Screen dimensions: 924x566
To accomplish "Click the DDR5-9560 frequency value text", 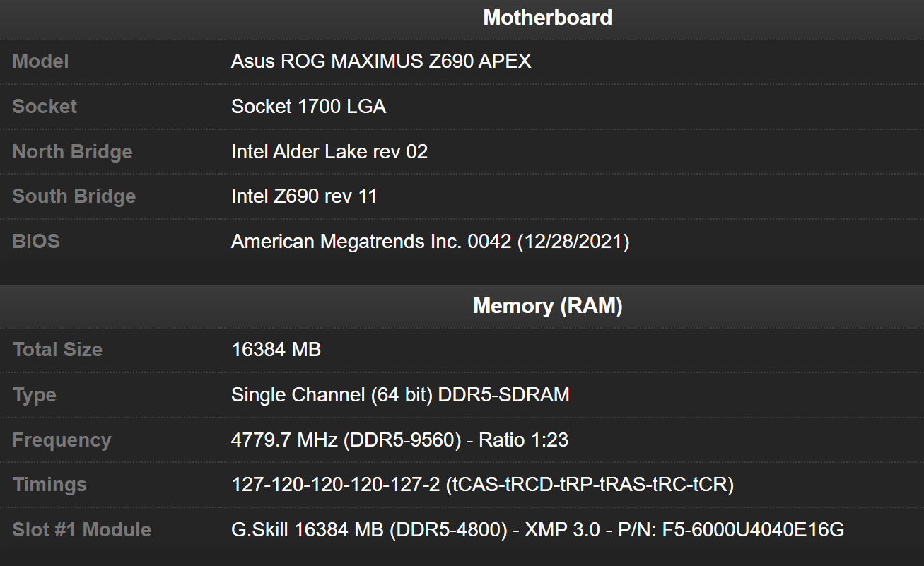I will tap(401, 440).
